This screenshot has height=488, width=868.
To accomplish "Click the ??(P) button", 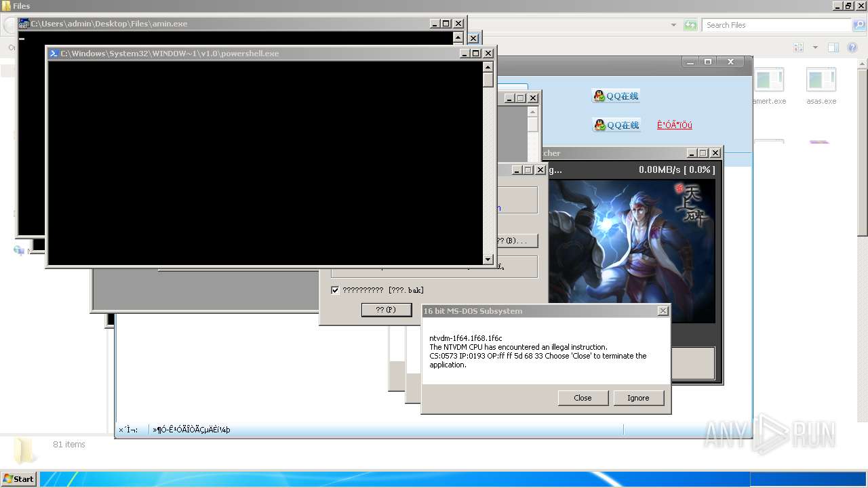I will [x=387, y=310].
